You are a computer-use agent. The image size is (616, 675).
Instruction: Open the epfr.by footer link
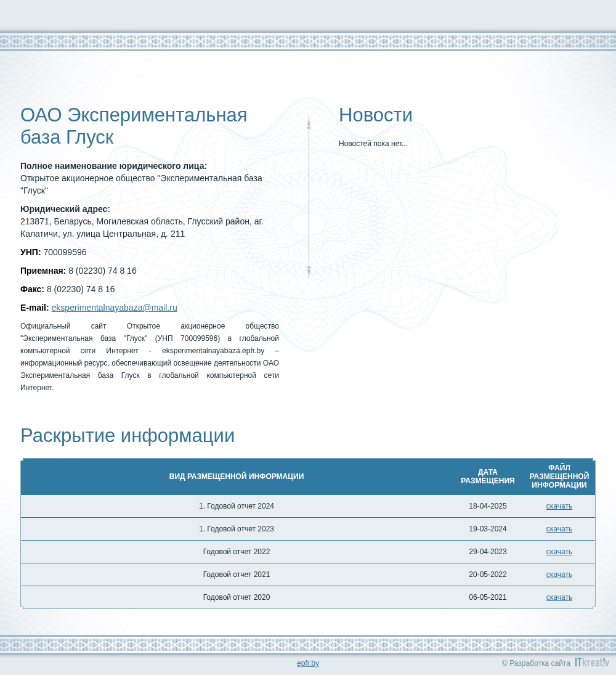(308, 663)
